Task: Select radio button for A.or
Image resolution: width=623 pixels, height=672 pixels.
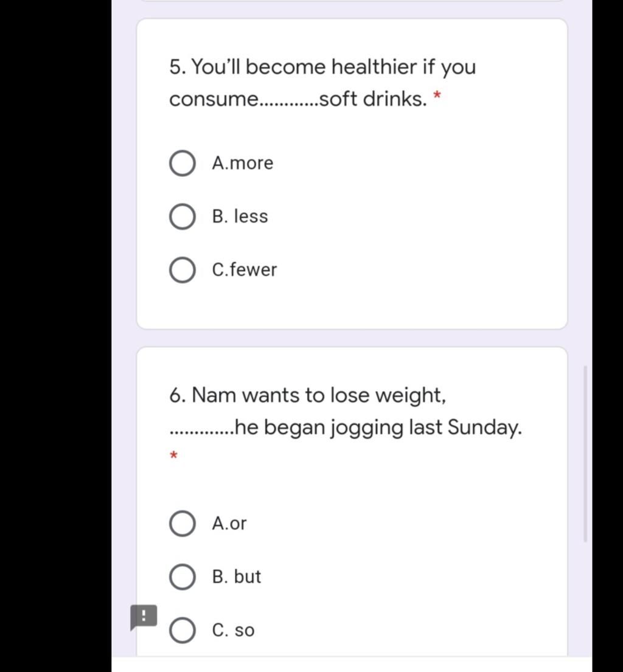Action: pos(183,523)
